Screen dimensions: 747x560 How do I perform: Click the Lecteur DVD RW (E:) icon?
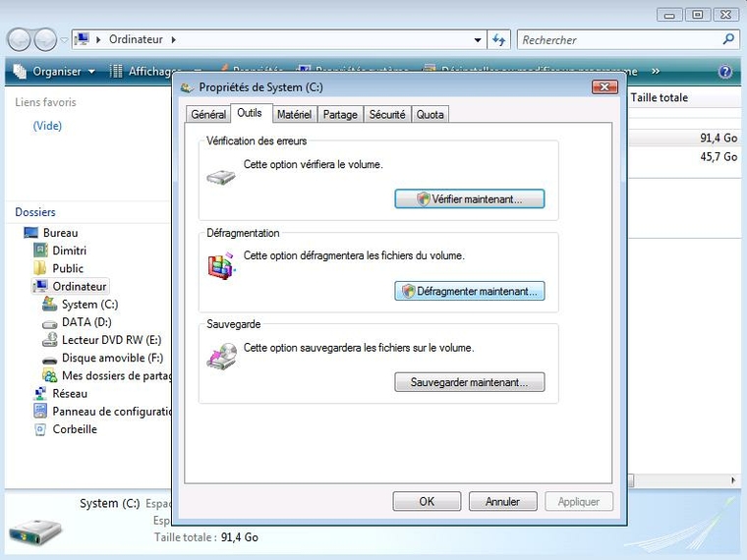49,340
